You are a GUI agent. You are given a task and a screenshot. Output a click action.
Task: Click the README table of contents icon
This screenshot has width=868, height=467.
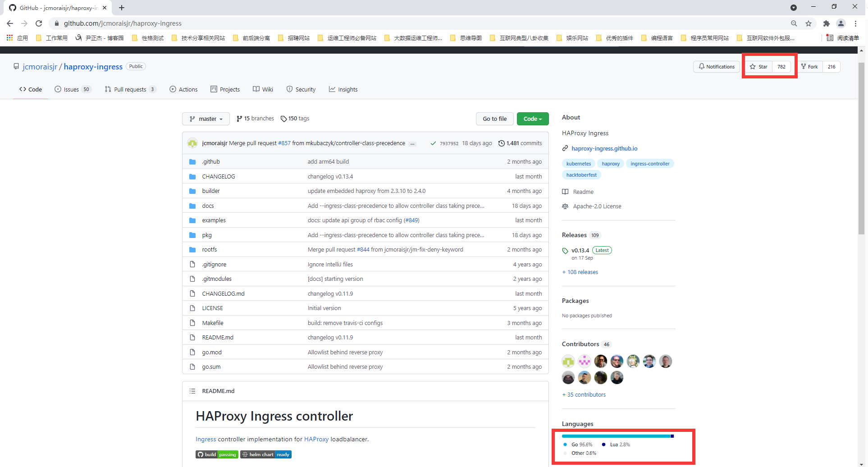[x=192, y=391]
